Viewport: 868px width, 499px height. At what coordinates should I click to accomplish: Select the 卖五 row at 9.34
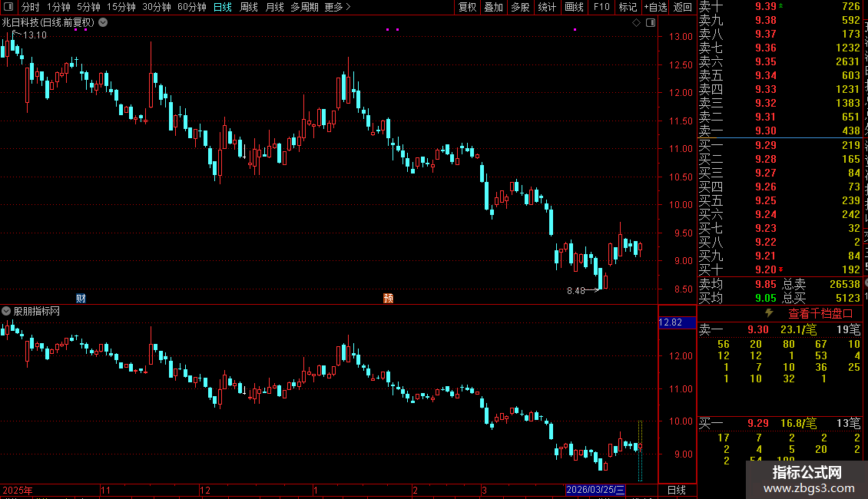(780, 75)
